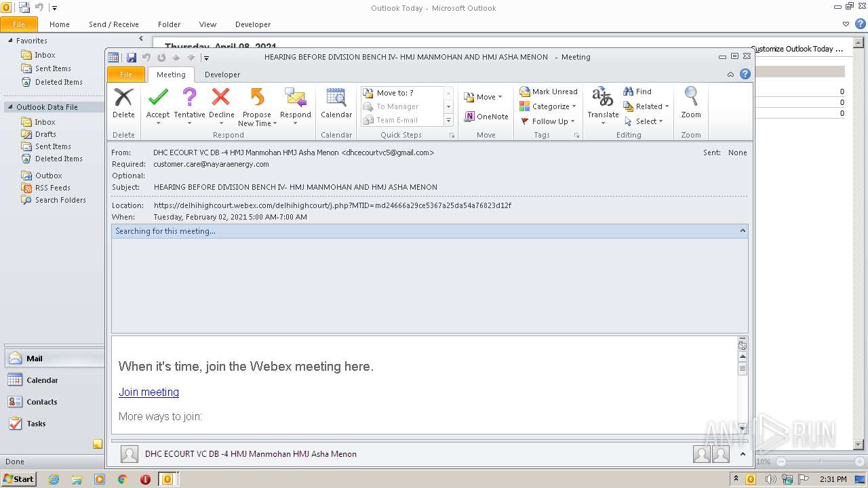Expand Move dropdown in ribbon
868x488 pixels.
tap(483, 97)
